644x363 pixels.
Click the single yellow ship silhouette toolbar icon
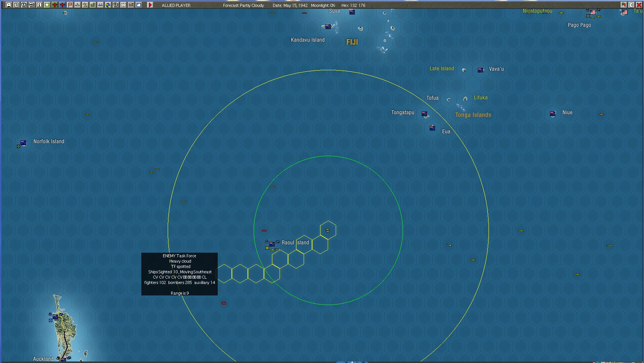click(78, 5)
